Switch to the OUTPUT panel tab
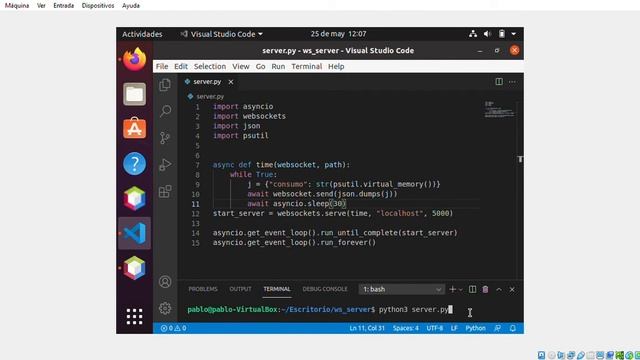Viewport: 640px width, 360px height. (x=240, y=289)
